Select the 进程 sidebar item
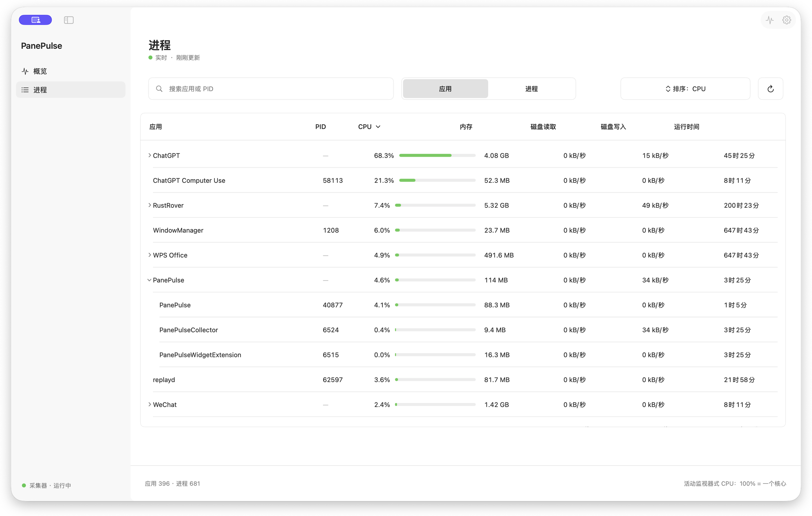This screenshot has height=516, width=812. (70, 90)
